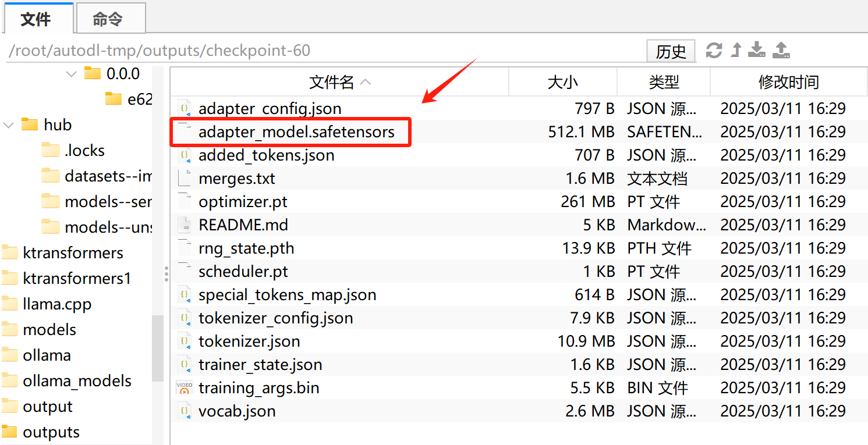This screenshot has height=445, width=868.
Task: Open the outputs folder in tree
Action: point(41,432)
